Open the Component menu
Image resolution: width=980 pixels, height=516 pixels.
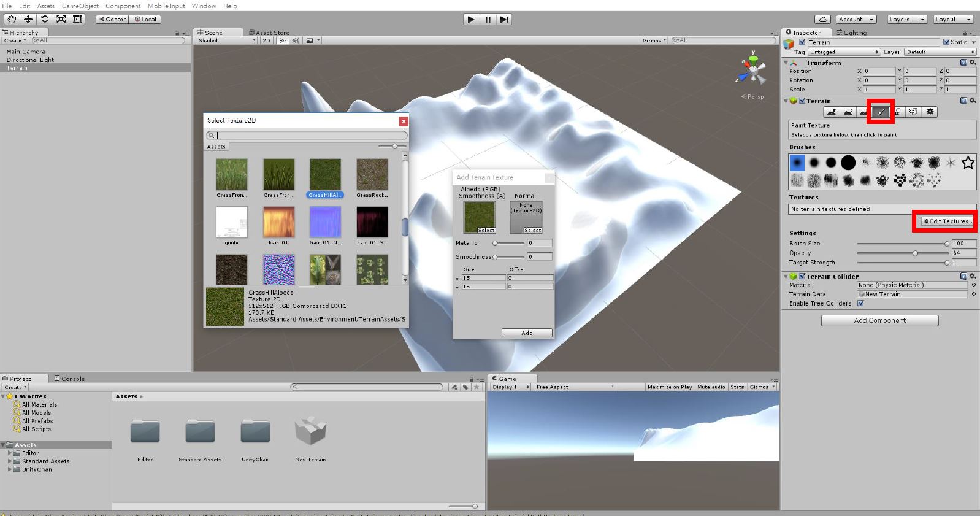click(x=123, y=6)
